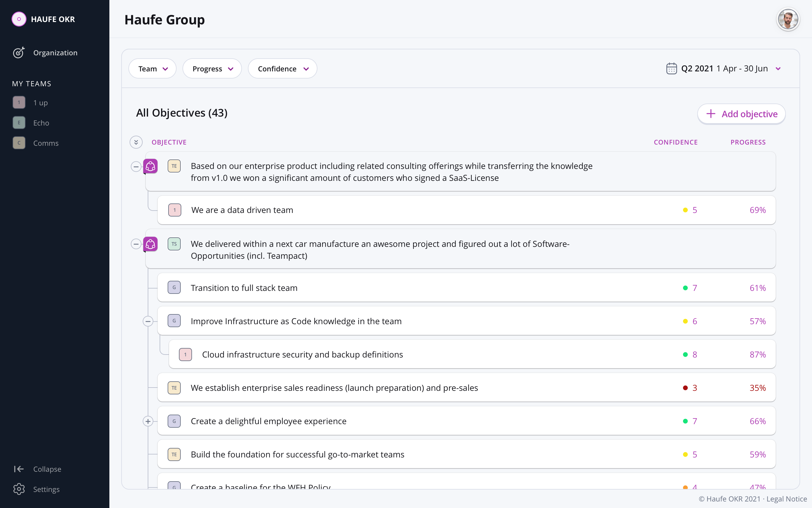Screen dimensions: 812x508
Task: Click the 1 badge on data driven team row
Action: [174, 210]
